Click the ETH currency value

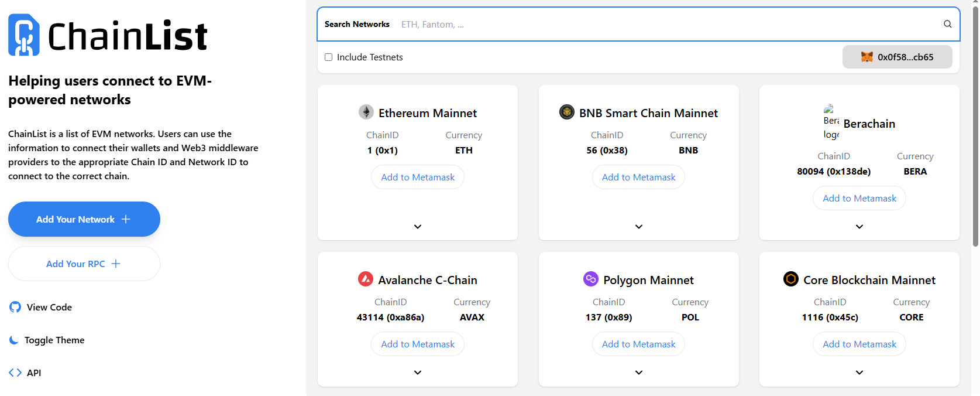coord(464,151)
